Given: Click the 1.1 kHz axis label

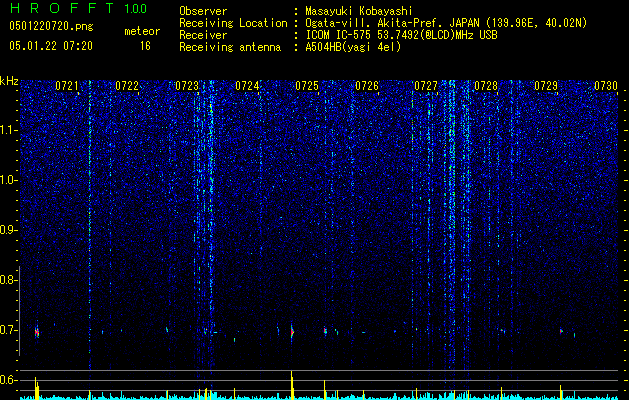Looking at the screenshot, I should (x=7, y=130).
